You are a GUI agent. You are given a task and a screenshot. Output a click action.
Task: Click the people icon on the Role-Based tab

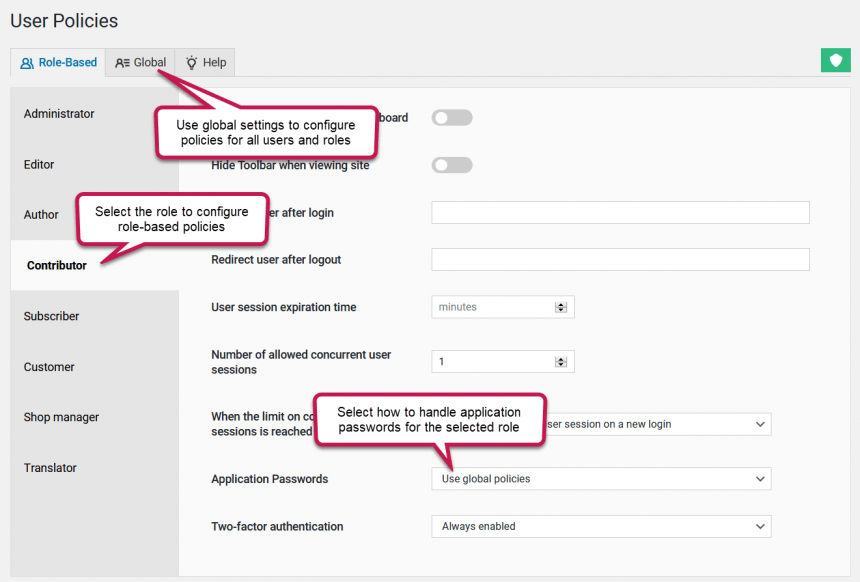pos(26,62)
